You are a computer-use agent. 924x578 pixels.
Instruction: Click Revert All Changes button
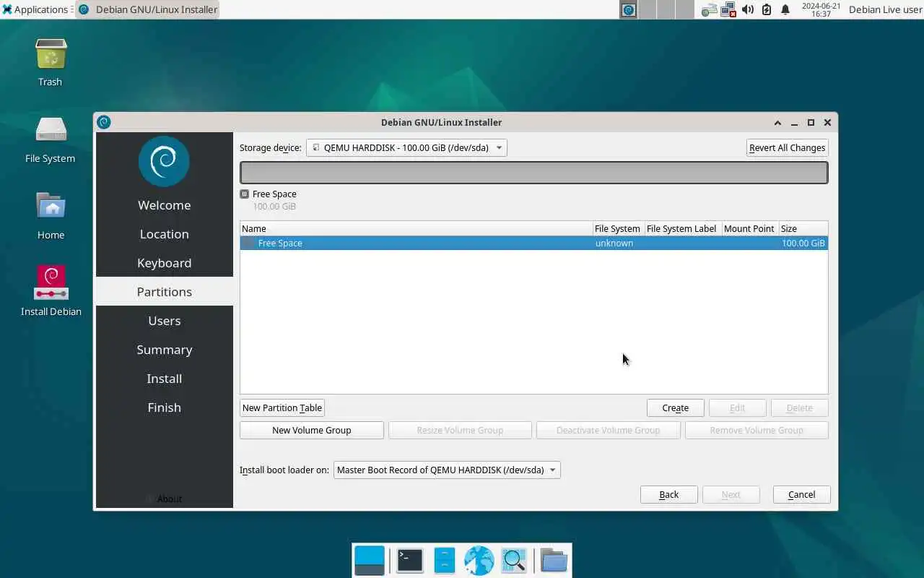coord(787,147)
